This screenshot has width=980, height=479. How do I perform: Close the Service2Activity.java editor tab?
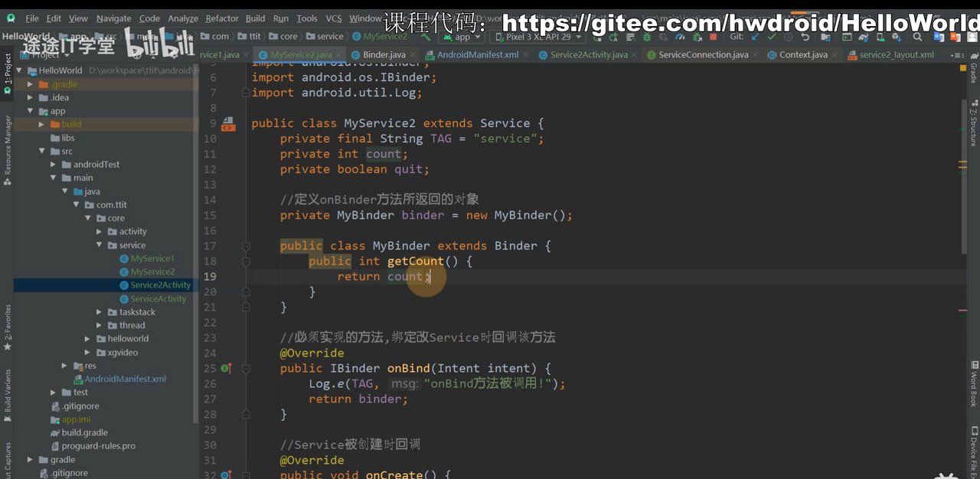(635, 55)
